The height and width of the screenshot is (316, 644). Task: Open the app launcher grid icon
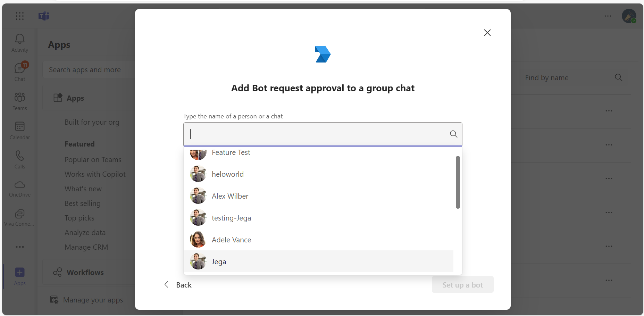coord(20,16)
